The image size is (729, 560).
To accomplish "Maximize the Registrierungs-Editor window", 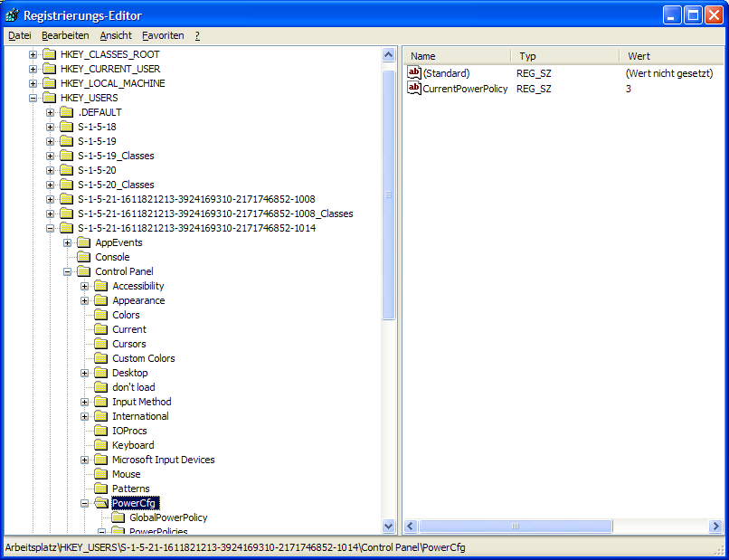I will coord(693,15).
